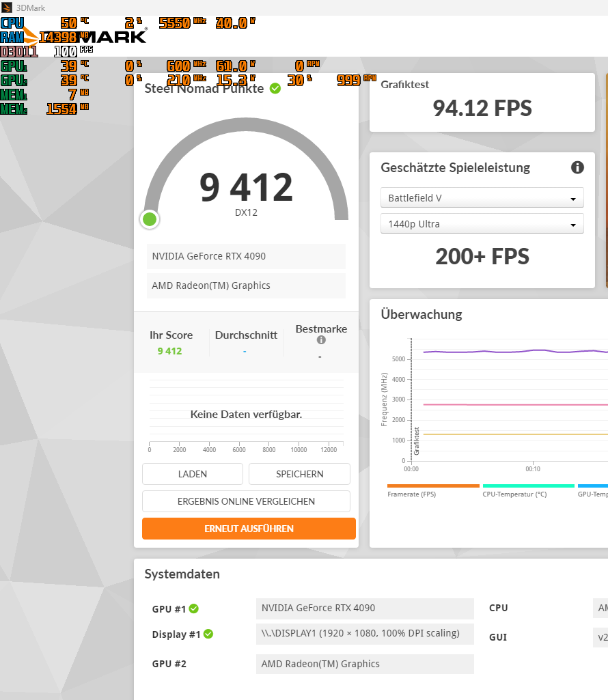Screen dimensions: 608x700
Task: Click the green score indicator dot on gauge
Action: pyautogui.click(x=150, y=219)
